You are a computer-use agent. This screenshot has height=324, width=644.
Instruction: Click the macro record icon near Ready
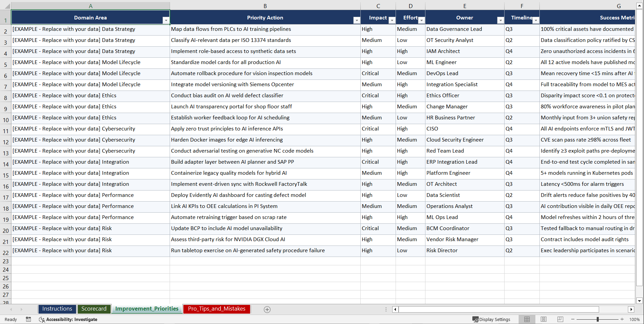[x=28, y=319]
